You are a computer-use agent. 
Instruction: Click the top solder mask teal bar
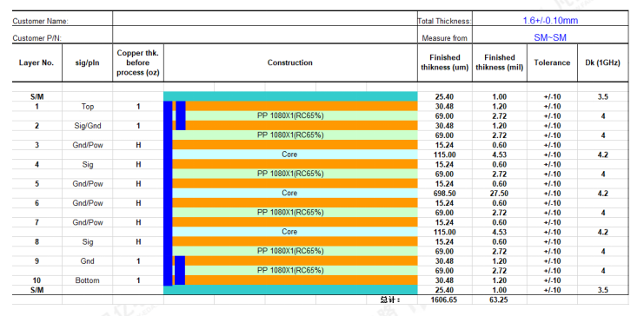[x=290, y=96]
